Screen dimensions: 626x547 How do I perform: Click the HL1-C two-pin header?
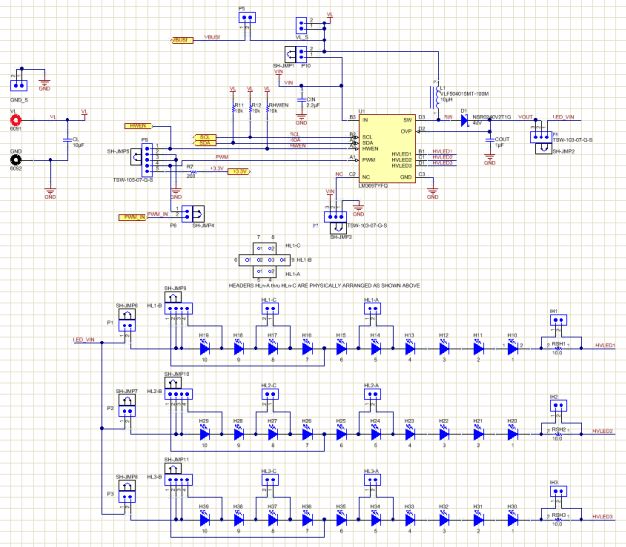point(270,309)
